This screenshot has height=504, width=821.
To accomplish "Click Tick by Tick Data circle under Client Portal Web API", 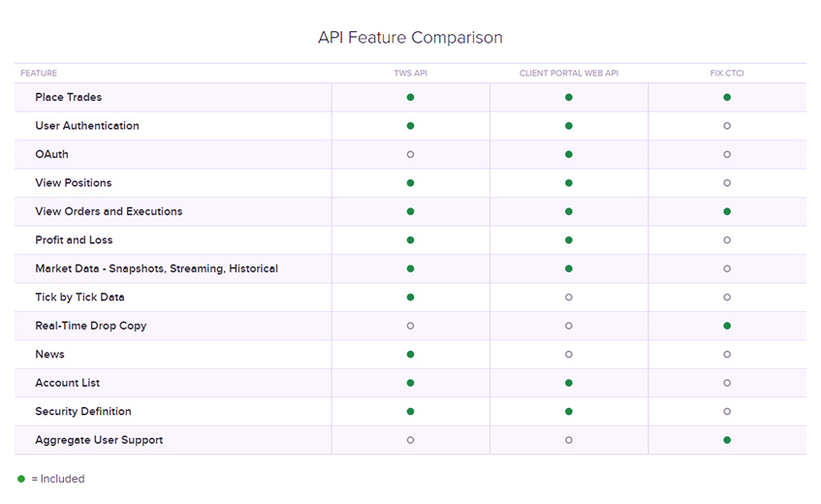I will pos(569,298).
